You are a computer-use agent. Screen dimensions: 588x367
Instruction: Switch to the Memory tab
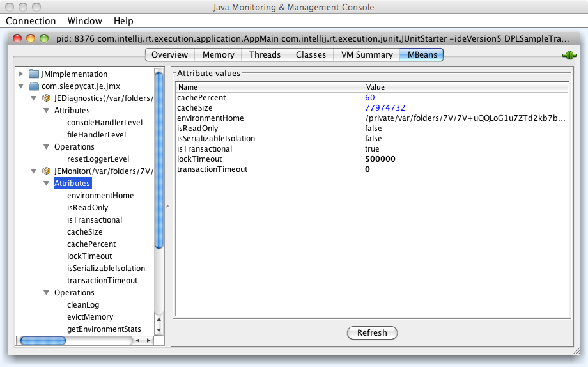(218, 55)
